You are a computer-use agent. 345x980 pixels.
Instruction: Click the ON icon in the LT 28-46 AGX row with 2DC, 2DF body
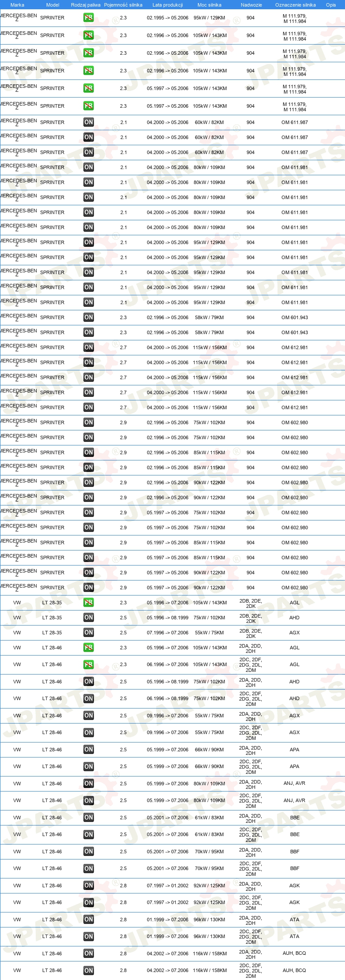tap(88, 732)
